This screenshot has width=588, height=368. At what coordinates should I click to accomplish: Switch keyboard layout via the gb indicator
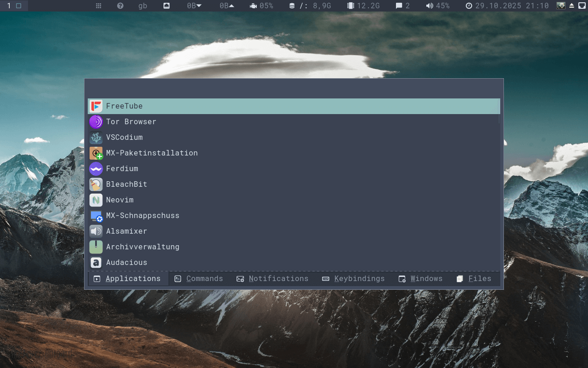142,6
